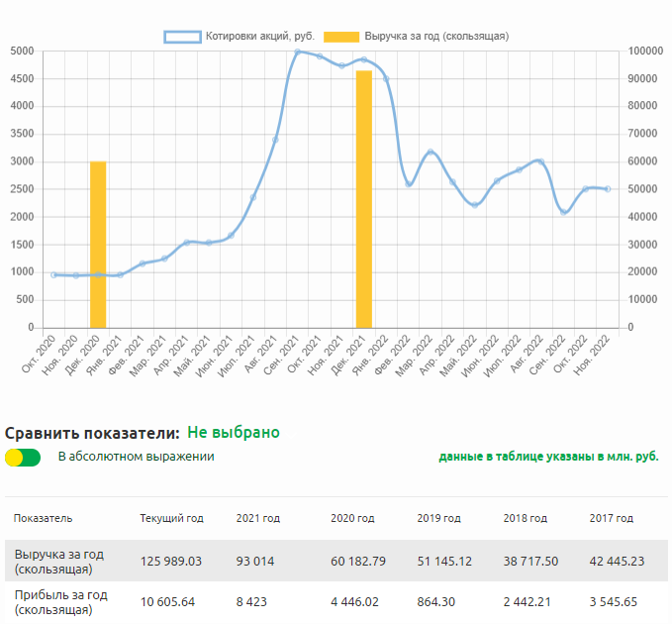Click the '2021 год' column header
Image resolution: width=672 pixels, height=624 pixels.
(x=258, y=518)
